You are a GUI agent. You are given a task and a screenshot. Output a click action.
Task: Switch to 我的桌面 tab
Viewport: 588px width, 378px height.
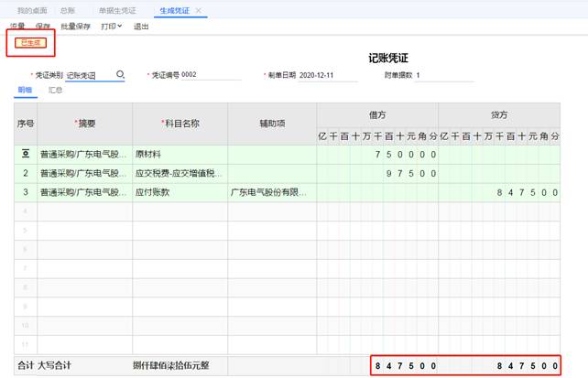(x=34, y=10)
